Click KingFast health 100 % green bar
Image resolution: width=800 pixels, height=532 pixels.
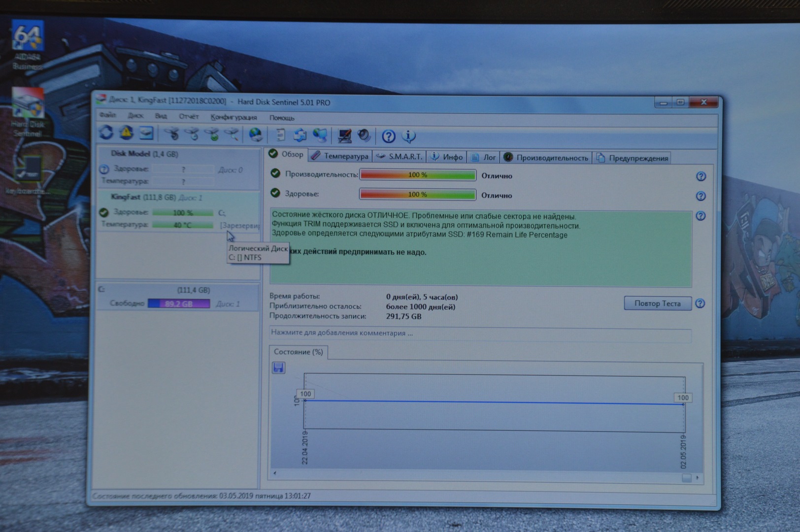coord(183,213)
